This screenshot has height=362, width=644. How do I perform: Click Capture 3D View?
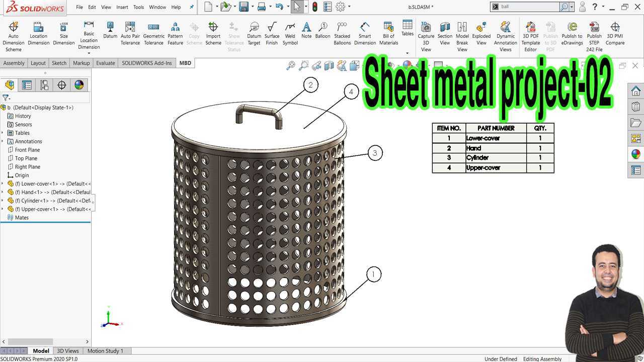click(426, 36)
